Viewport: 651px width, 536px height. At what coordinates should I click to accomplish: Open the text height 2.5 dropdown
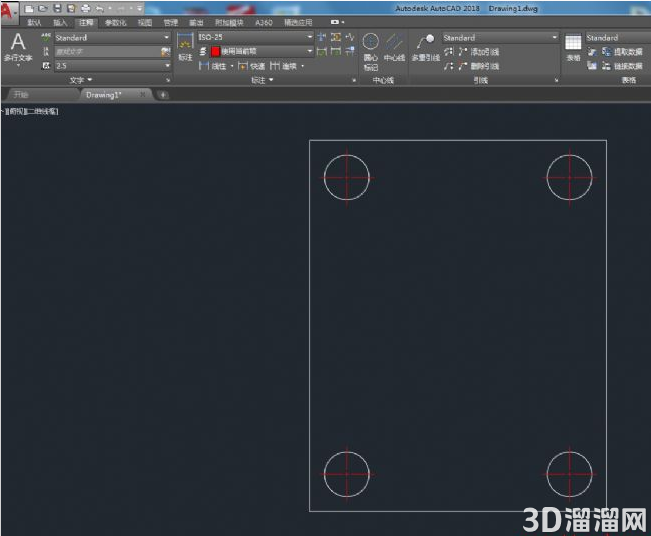[x=113, y=66]
